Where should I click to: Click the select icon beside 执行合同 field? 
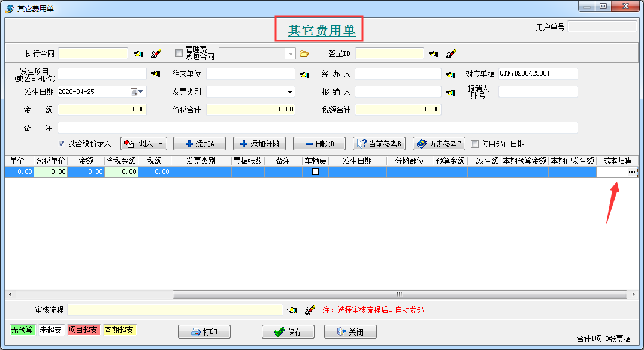[138, 54]
